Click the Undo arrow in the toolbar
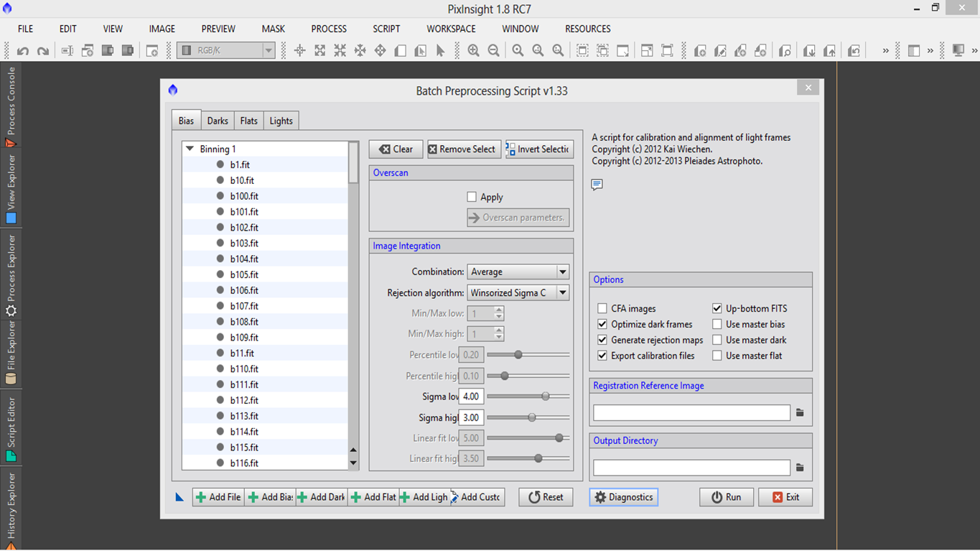980x551 pixels. click(x=23, y=50)
